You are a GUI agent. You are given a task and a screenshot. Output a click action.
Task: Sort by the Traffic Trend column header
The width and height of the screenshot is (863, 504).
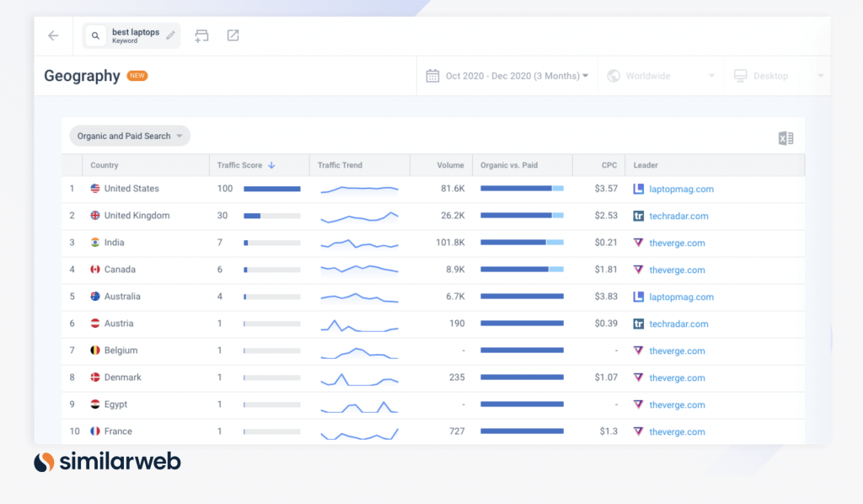coord(340,165)
